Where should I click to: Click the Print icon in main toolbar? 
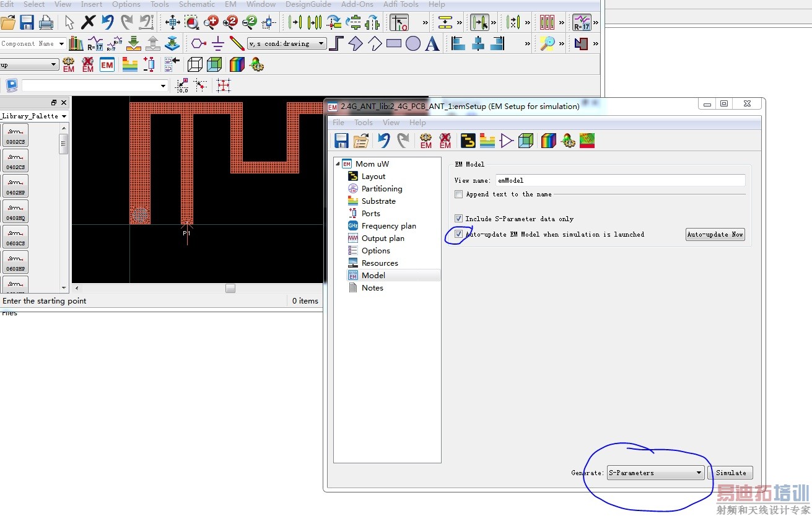(x=46, y=23)
